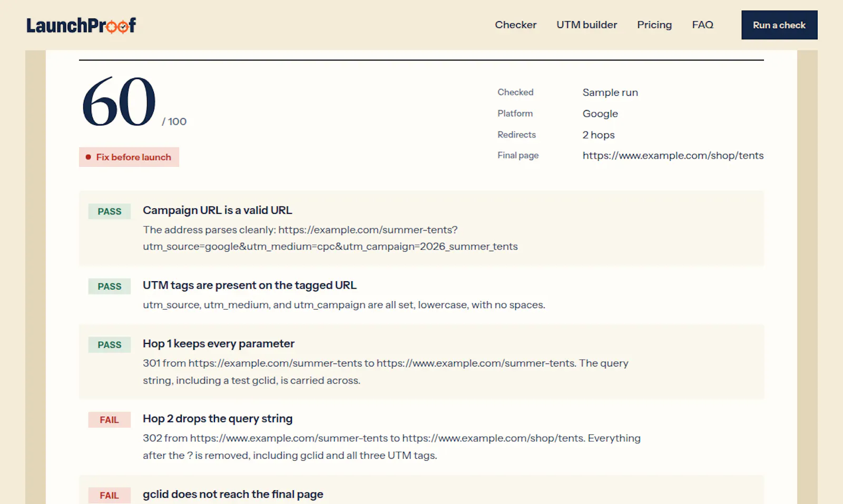Click 'gclid does not reach the final page'

(x=233, y=495)
